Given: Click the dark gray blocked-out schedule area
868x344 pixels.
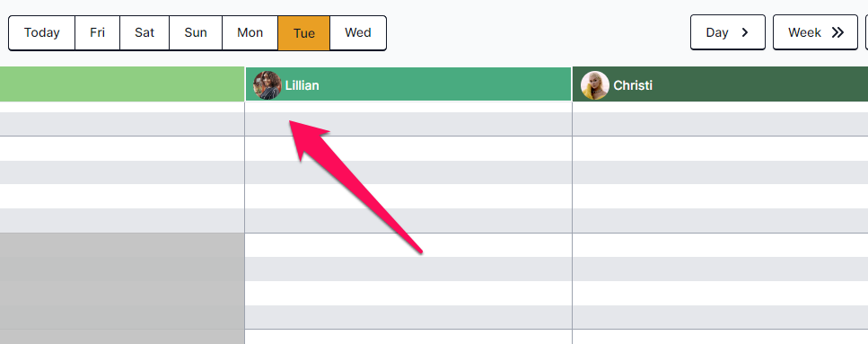Looking at the screenshot, I should point(122,281).
